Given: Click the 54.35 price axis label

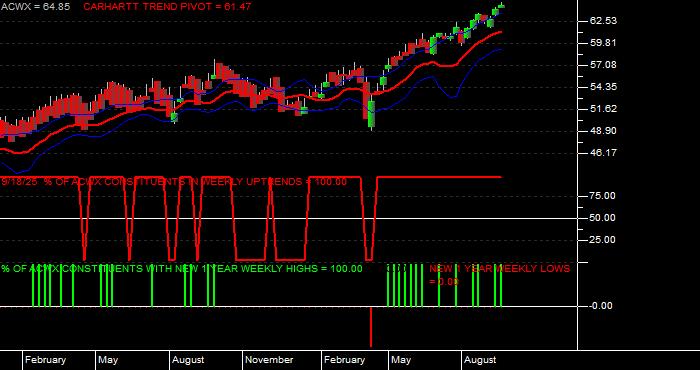Looking at the screenshot, I should (604, 87).
